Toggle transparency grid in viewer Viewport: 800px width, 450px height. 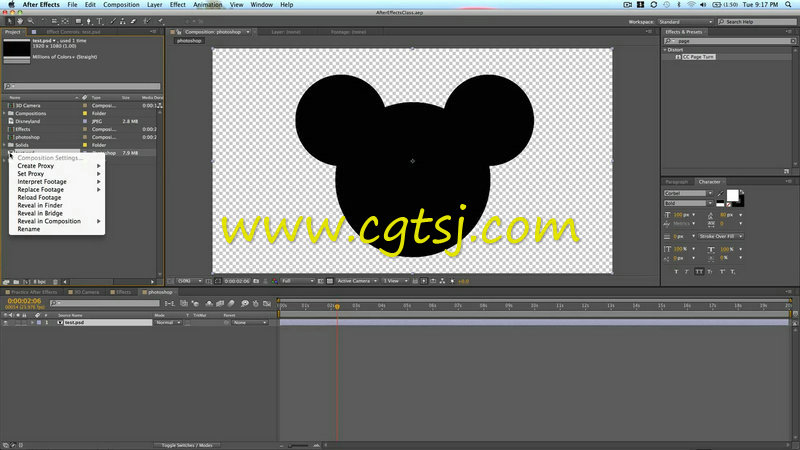coord(330,281)
